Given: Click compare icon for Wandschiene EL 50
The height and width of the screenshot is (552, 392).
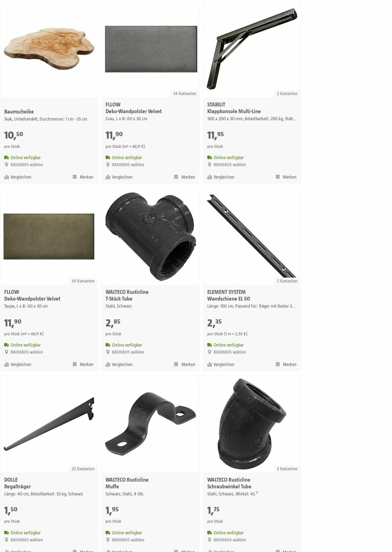Looking at the screenshot, I should (209, 365).
